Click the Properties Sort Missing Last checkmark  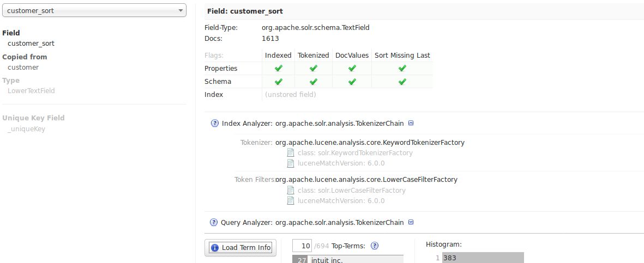coord(402,68)
